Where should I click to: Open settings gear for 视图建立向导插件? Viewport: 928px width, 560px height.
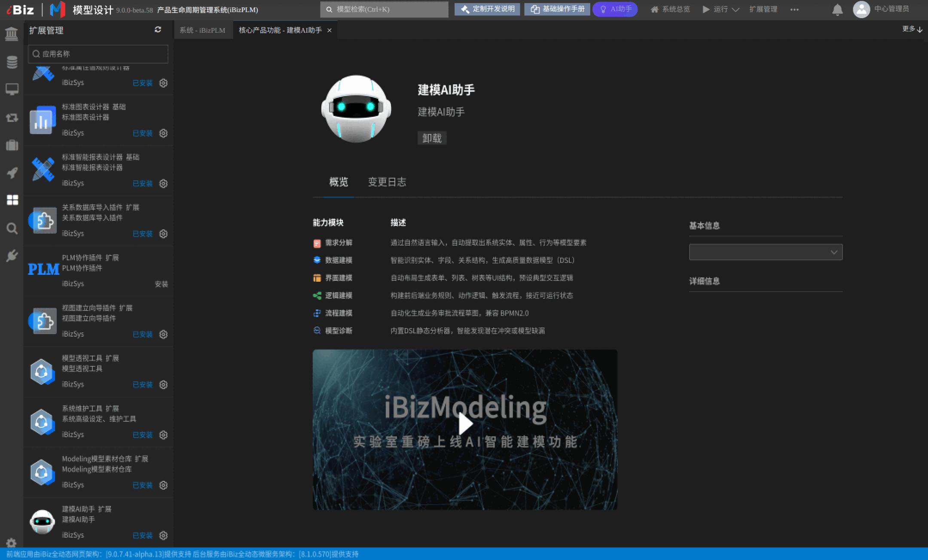tap(163, 334)
